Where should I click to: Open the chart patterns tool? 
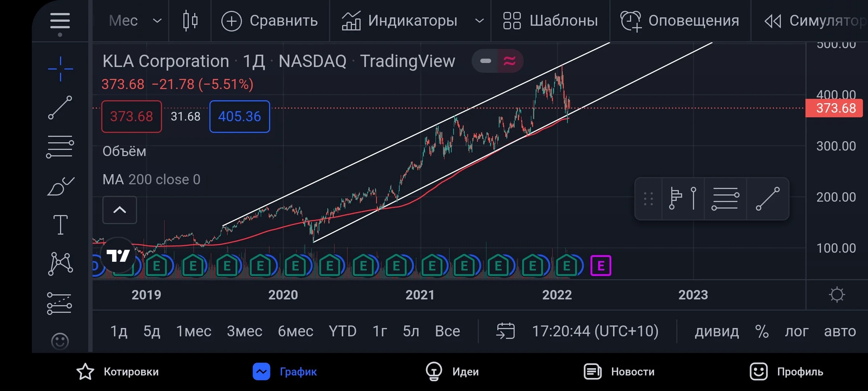click(x=60, y=264)
